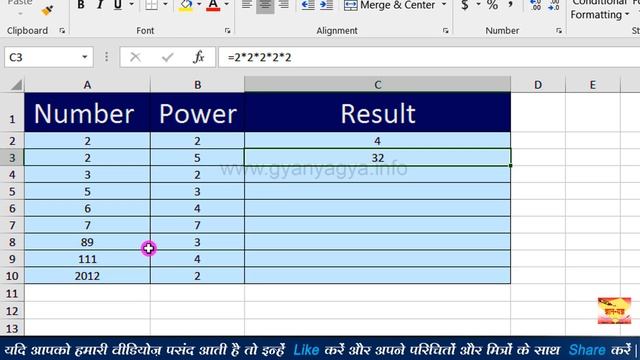The height and width of the screenshot is (360, 640).
Task: Apply Comma Style format
Action: (x=510, y=5)
